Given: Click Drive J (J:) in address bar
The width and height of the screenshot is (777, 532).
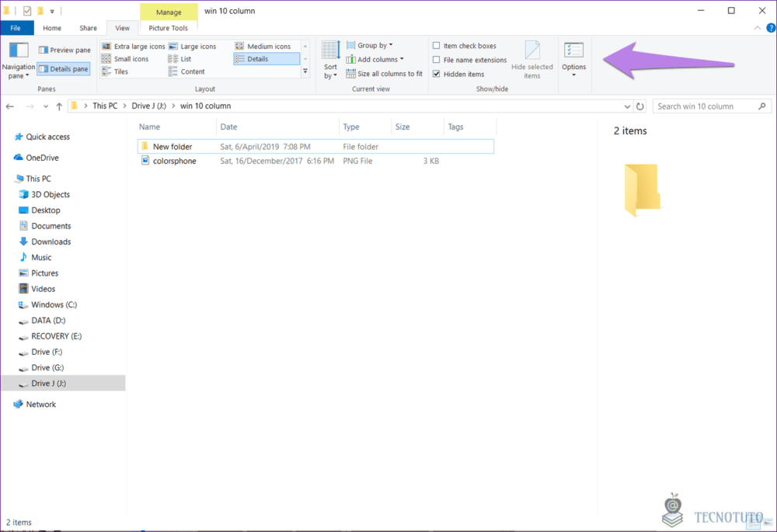Looking at the screenshot, I should 148,106.
